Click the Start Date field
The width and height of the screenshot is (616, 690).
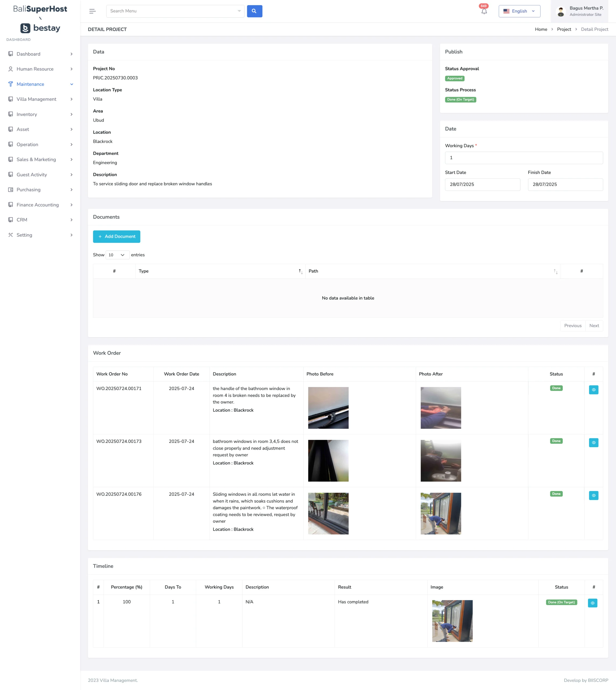(x=482, y=185)
